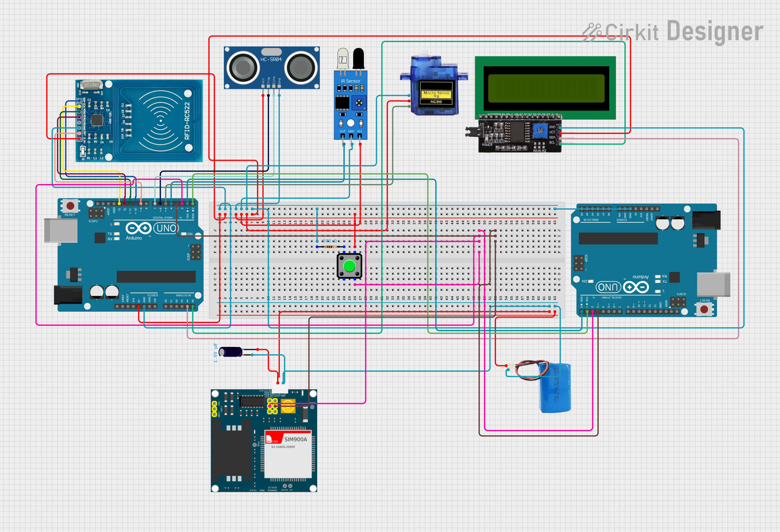This screenshot has height=532, width=780.
Task: Click the "IR Sensor" label text
Action: click(351, 81)
